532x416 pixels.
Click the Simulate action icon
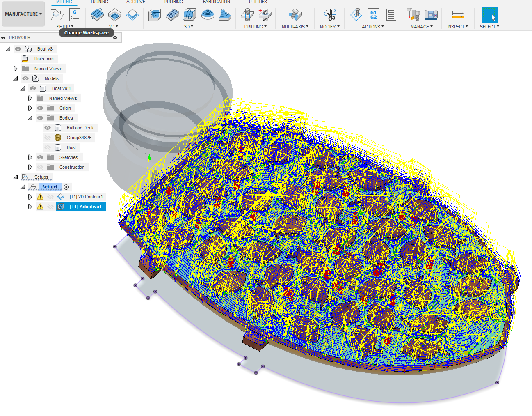[x=356, y=15]
